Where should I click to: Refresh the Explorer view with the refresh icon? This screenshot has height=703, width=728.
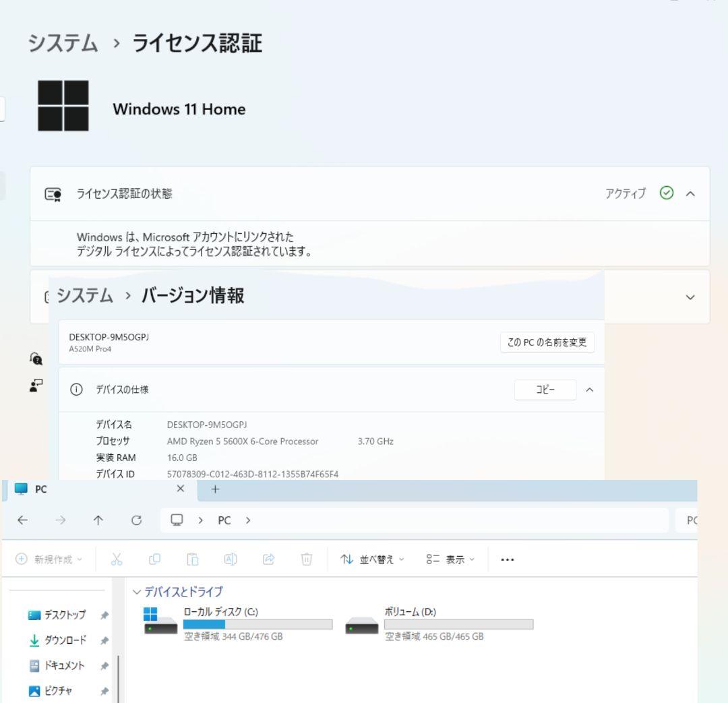pos(136,520)
